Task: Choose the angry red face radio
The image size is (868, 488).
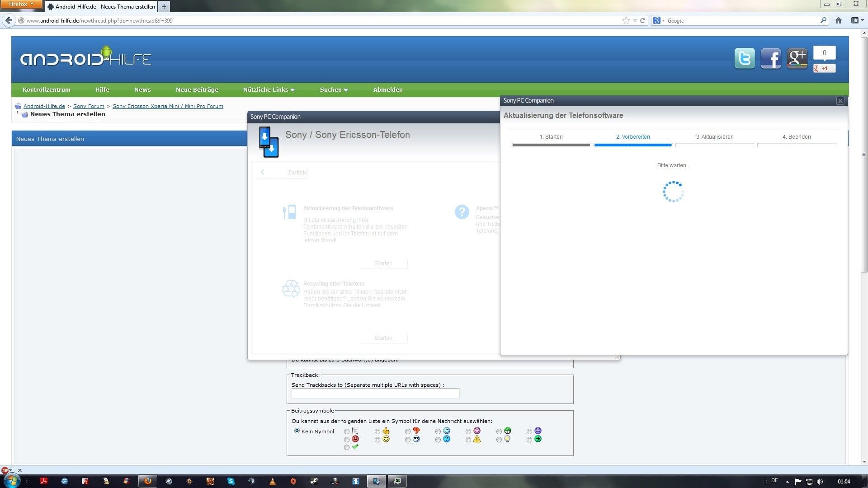Action: pyautogui.click(x=347, y=440)
